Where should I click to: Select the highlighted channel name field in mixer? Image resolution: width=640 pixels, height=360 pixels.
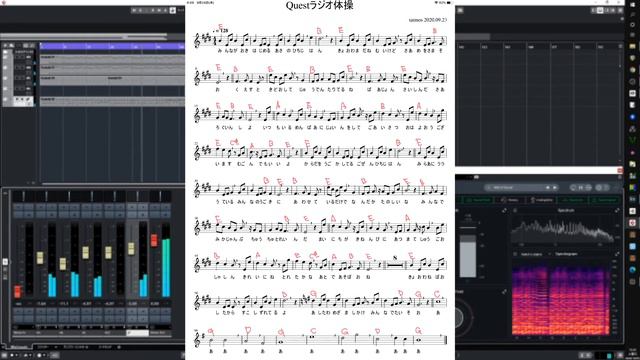pyautogui.click(x=137, y=333)
